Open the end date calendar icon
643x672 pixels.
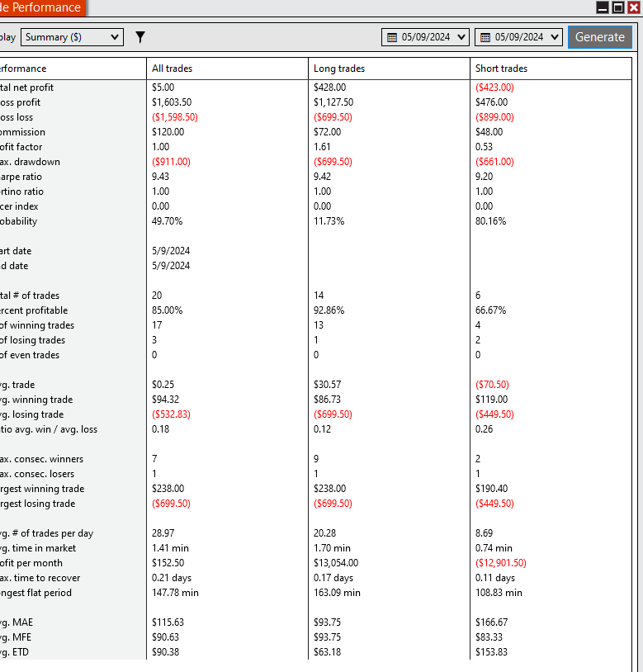pos(485,37)
